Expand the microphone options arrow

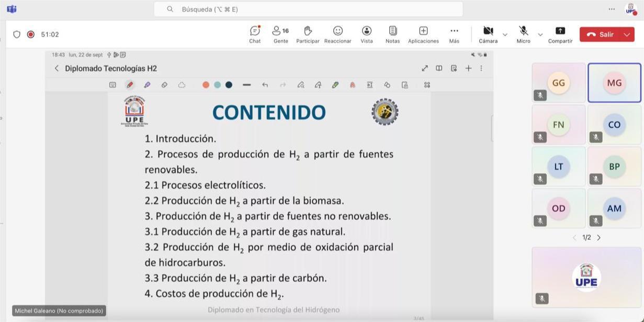540,35
